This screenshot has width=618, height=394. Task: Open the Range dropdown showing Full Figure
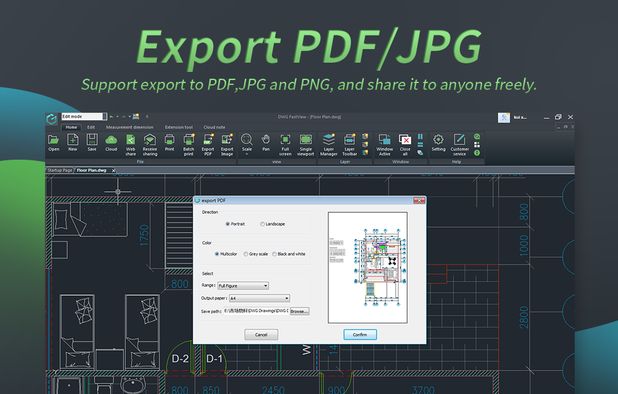pos(243,286)
